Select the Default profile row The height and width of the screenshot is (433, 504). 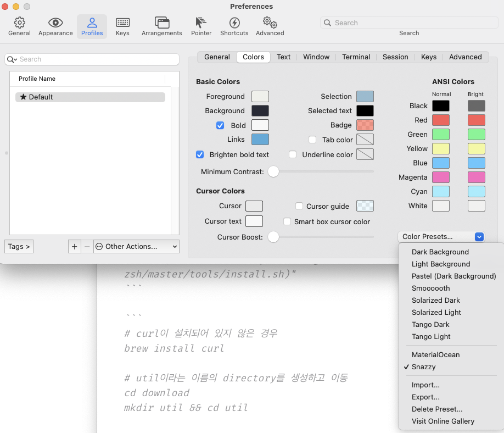(x=91, y=97)
